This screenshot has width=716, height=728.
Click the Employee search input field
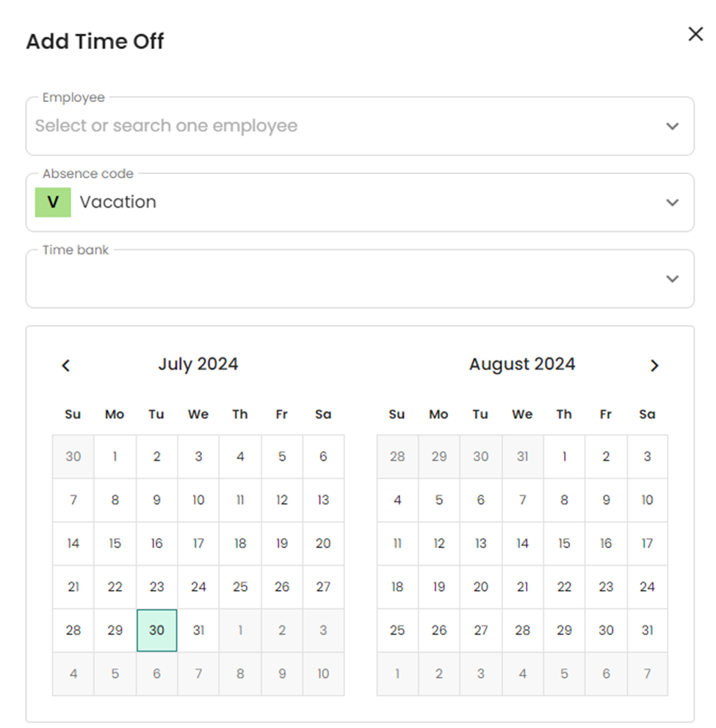click(294, 126)
